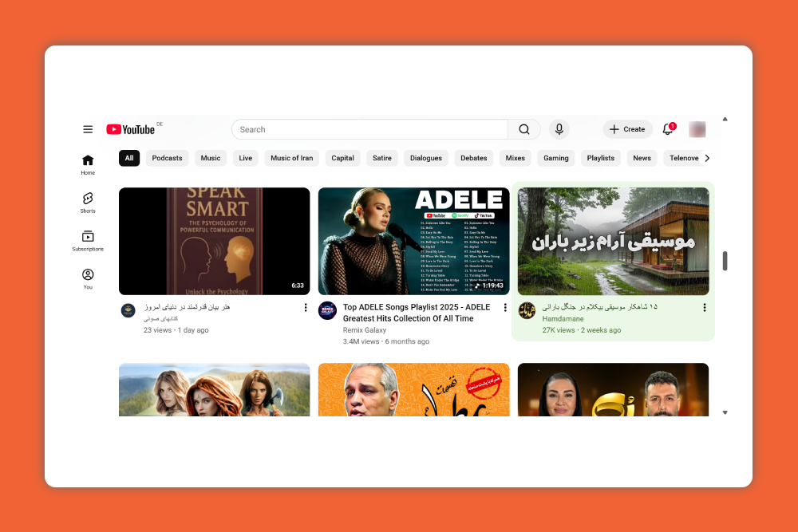The image size is (798, 532).
Task: Open the Hamdamane channel link
Action: [563, 319]
